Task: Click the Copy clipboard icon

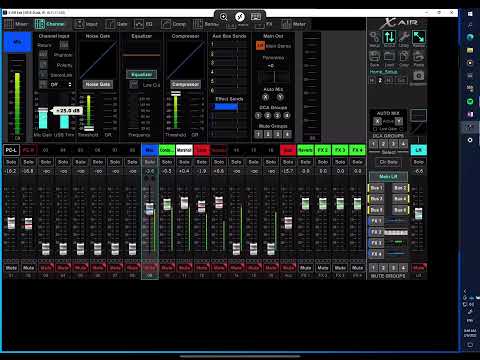Action: tap(404, 57)
